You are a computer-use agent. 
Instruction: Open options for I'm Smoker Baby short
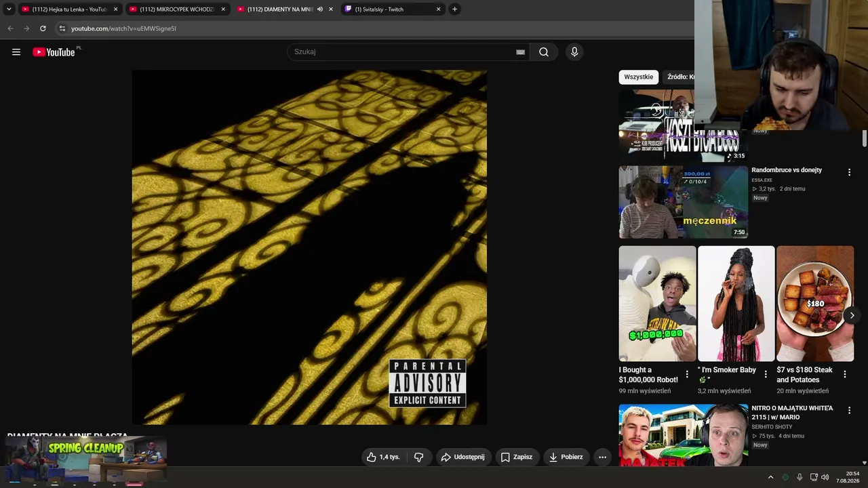pyautogui.click(x=766, y=374)
